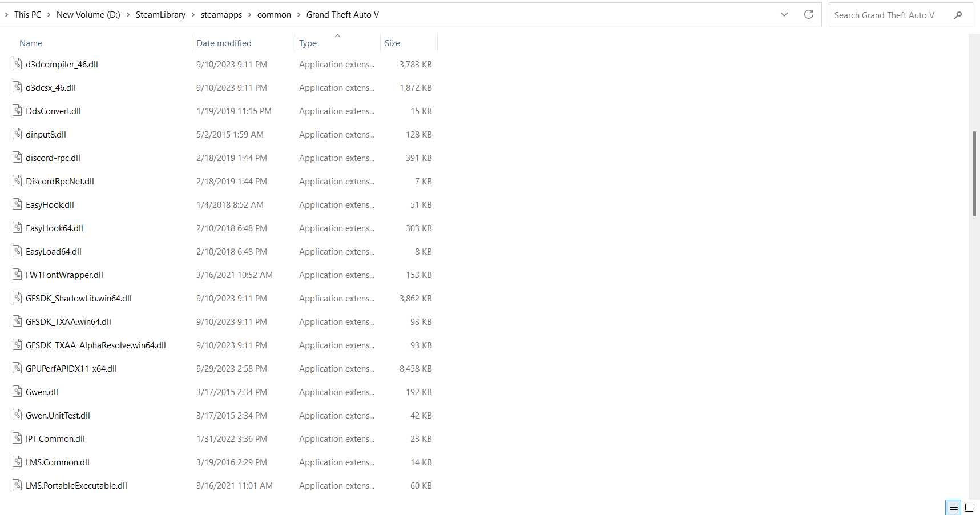Click the LMS.PortableExecutable.dll file icon

(x=17, y=485)
